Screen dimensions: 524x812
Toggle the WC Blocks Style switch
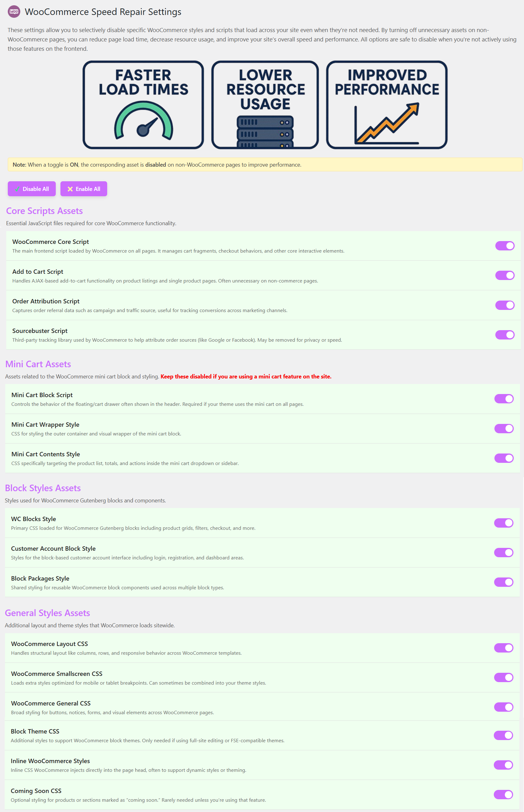(503, 523)
